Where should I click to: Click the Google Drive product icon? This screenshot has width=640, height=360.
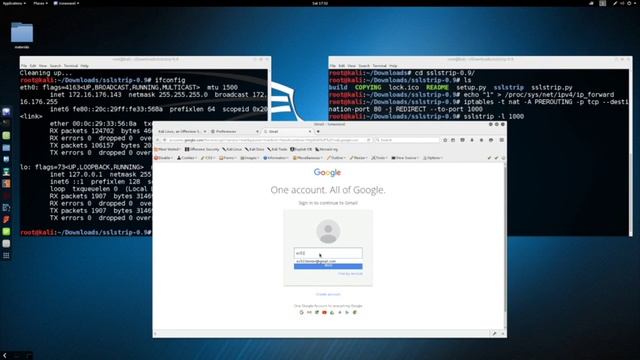pos(332,312)
